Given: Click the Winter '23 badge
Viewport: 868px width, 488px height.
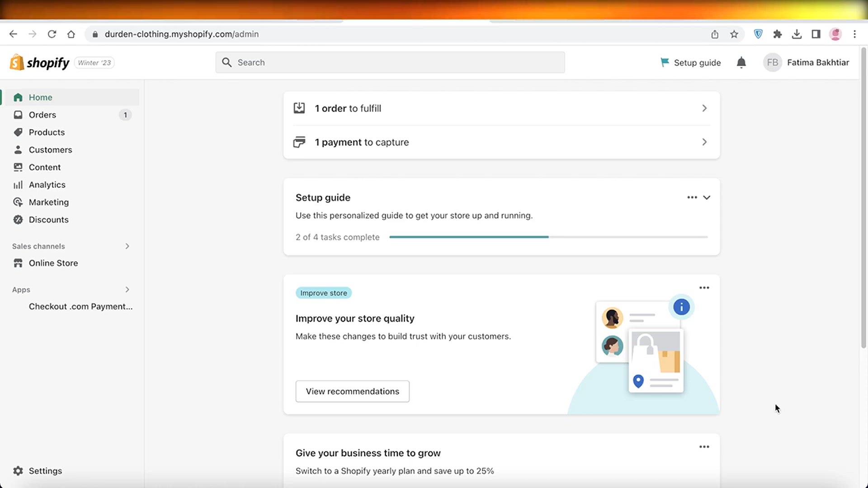Looking at the screenshot, I should 94,62.
